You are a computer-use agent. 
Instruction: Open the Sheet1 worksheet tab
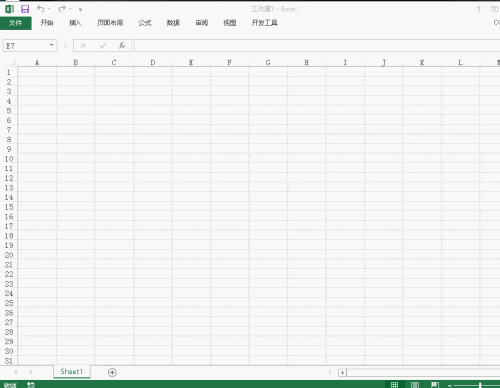pyautogui.click(x=72, y=372)
